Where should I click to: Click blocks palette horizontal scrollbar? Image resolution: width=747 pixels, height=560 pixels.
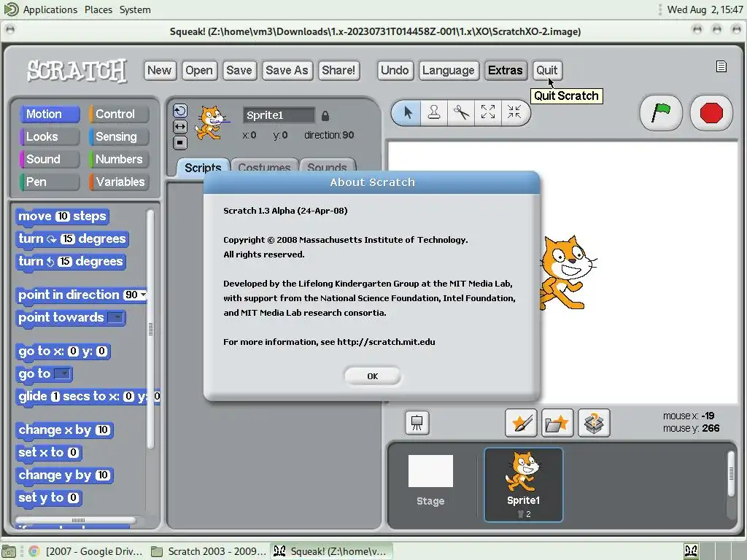(76, 520)
